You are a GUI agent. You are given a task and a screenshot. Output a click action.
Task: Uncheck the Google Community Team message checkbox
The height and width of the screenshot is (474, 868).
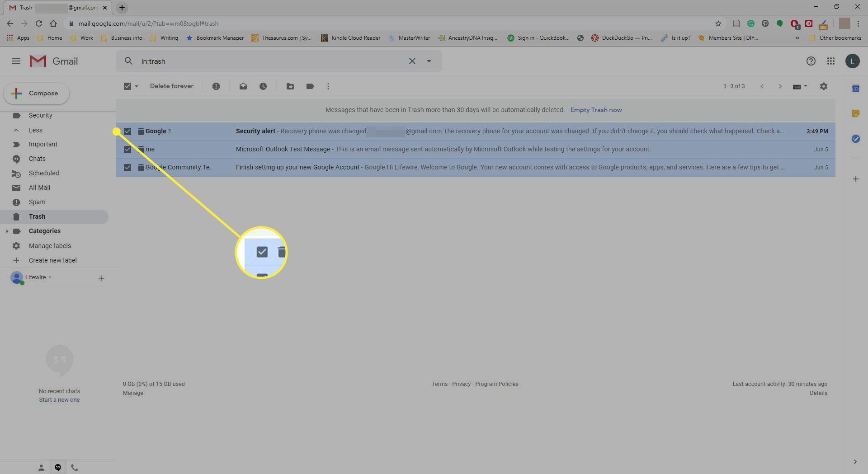pyautogui.click(x=127, y=168)
